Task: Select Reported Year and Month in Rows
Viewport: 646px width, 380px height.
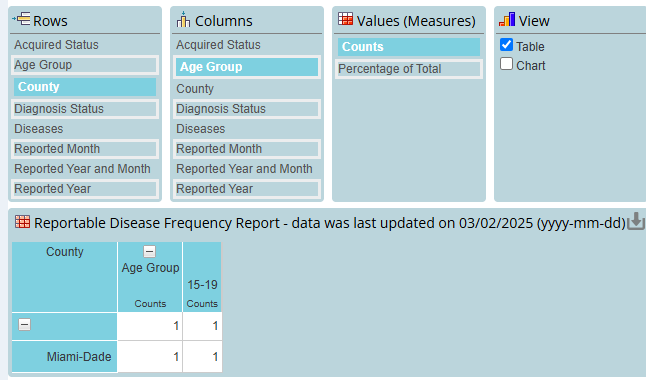Action: coord(85,169)
